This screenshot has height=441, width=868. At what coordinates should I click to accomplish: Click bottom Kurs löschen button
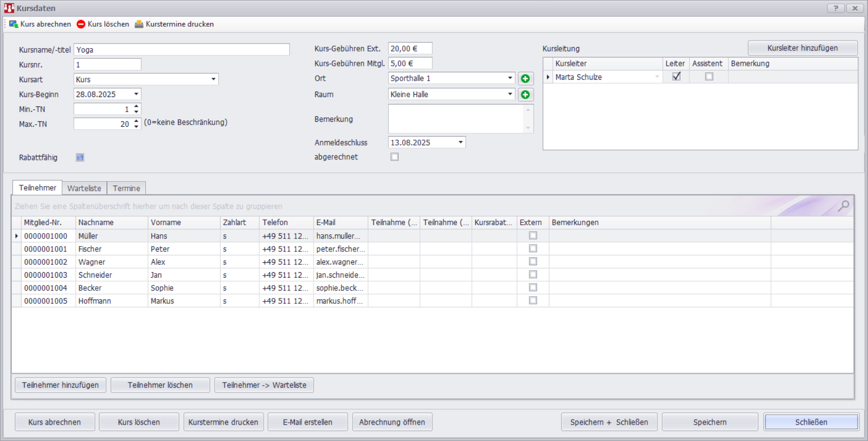139,422
